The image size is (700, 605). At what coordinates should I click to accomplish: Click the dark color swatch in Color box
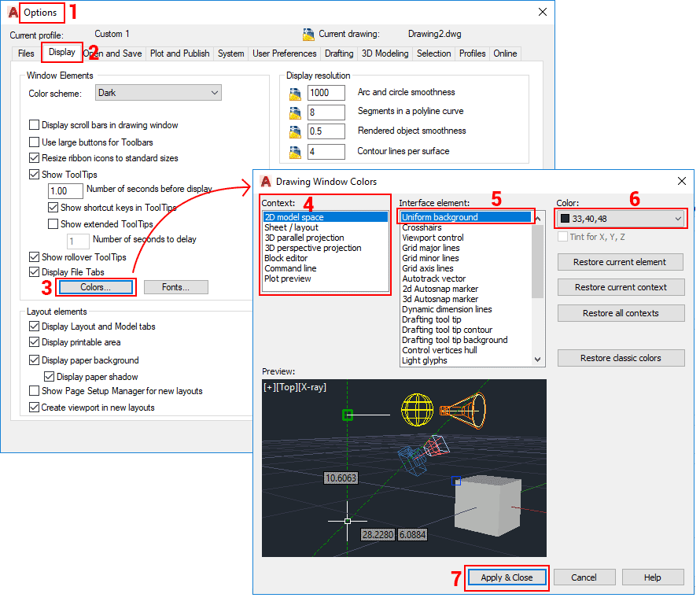[x=565, y=219]
